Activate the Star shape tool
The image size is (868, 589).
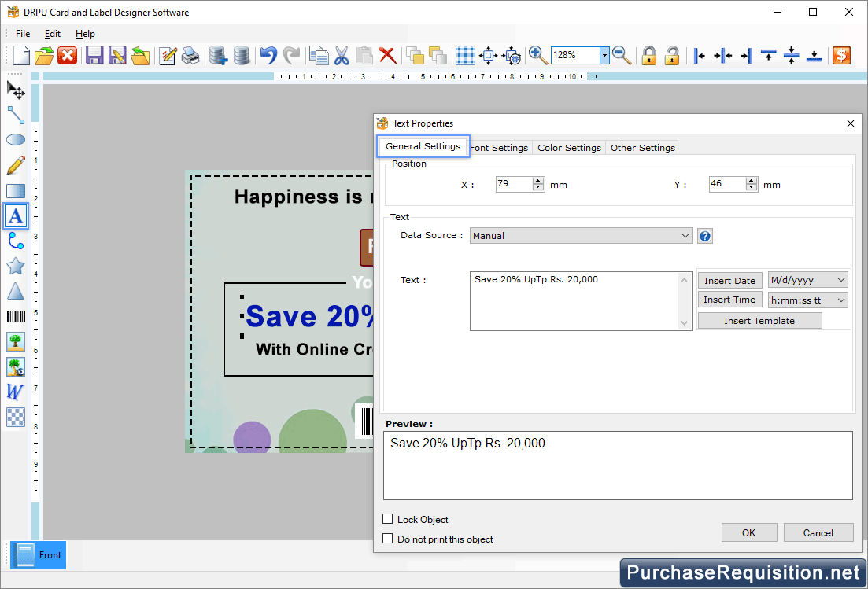16,266
